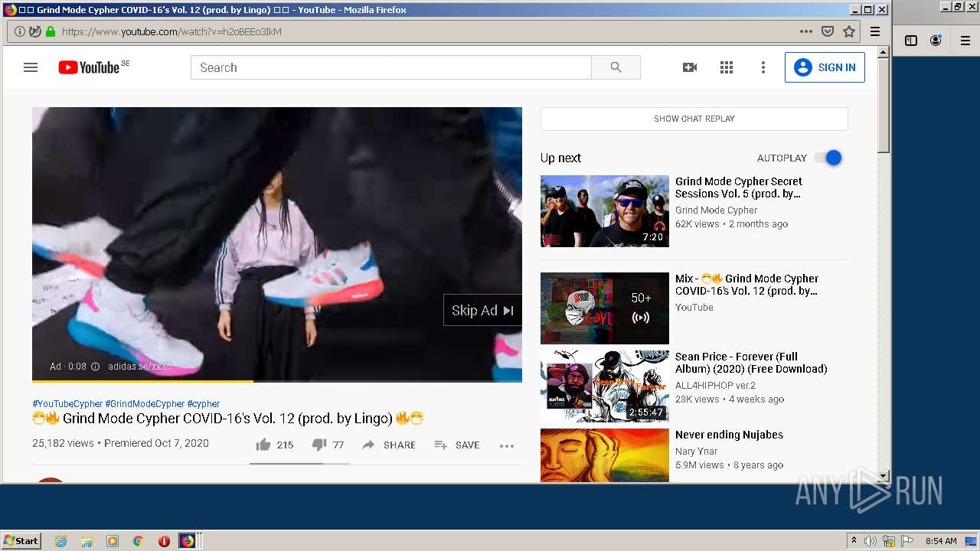Open sidebar icon in background window

911,41
